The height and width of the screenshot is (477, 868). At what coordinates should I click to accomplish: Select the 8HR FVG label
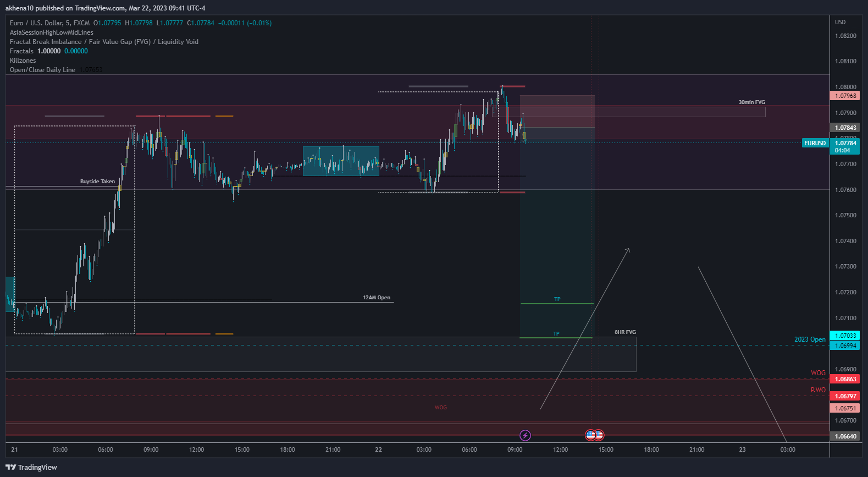click(625, 332)
